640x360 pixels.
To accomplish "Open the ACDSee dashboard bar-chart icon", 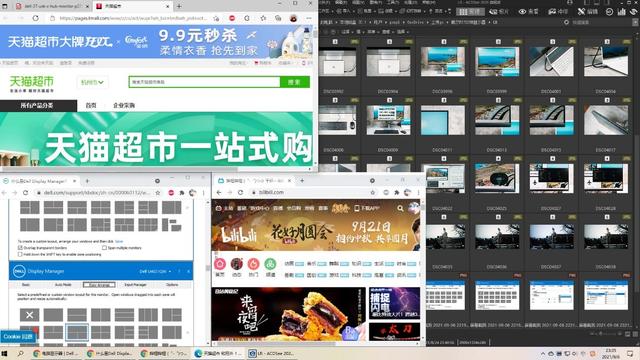I will [x=621, y=12].
